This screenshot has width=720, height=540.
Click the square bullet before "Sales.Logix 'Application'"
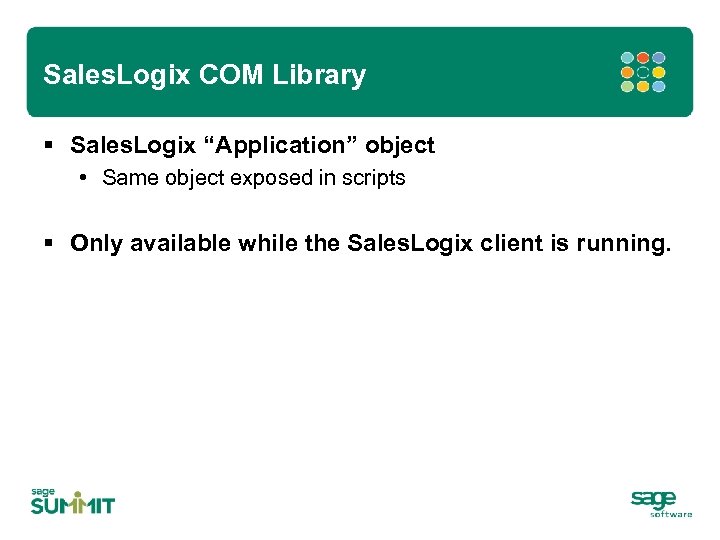[x=49, y=146]
